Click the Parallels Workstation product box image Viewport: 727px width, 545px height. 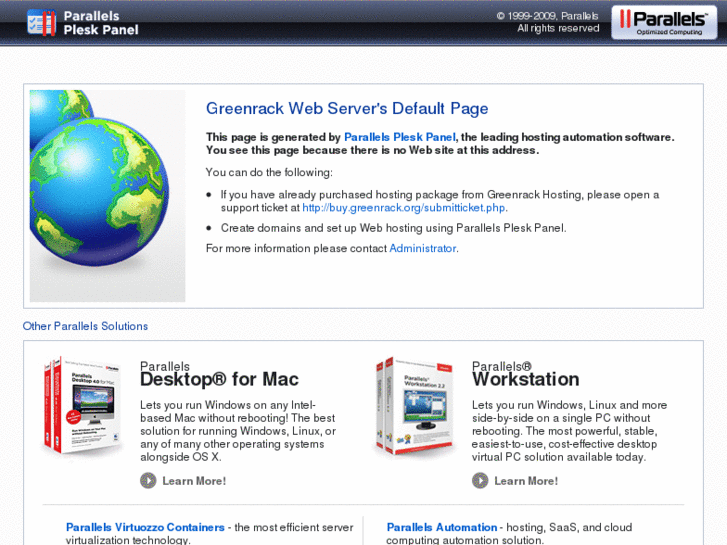[x=415, y=406]
